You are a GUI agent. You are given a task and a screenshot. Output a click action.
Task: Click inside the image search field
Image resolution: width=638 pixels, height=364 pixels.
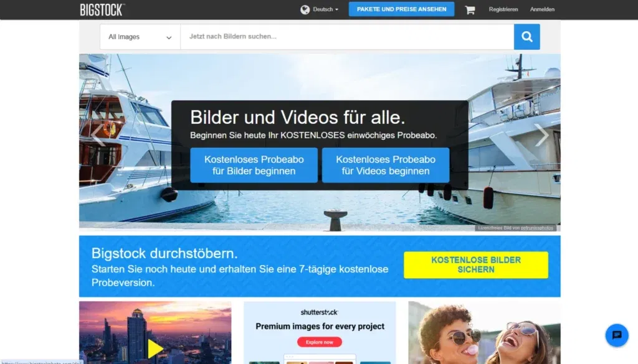click(x=343, y=37)
